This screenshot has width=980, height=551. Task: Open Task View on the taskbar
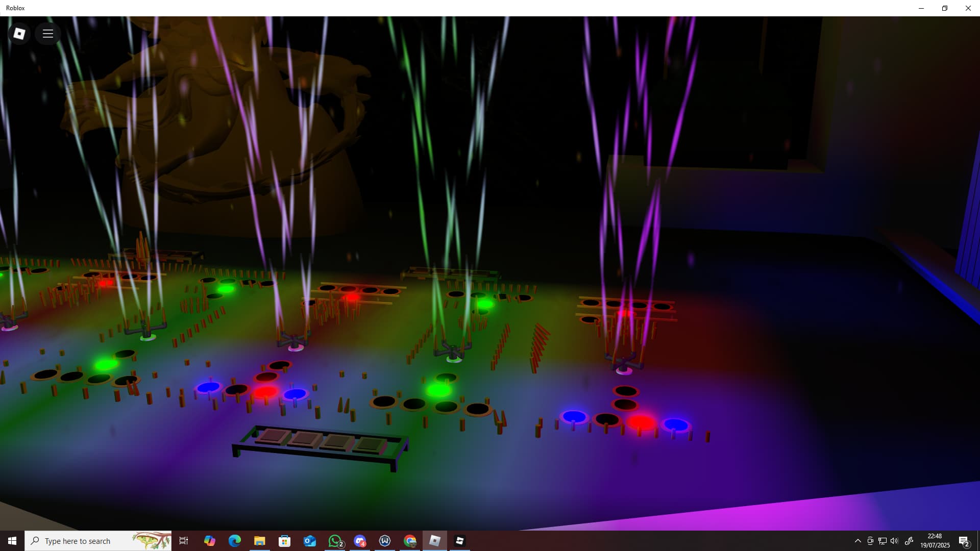(x=184, y=541)
